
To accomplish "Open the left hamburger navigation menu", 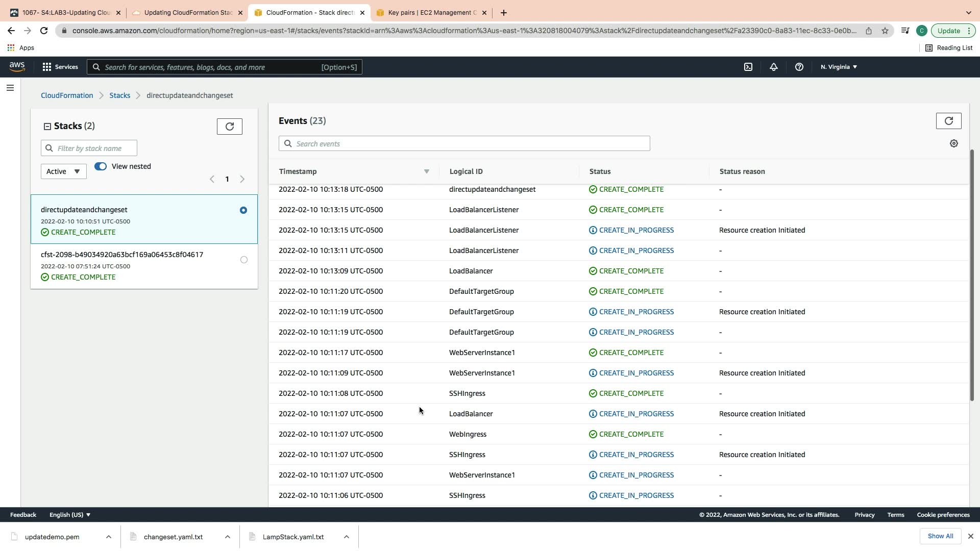I will pyautogui.click(x=10, y=88).
